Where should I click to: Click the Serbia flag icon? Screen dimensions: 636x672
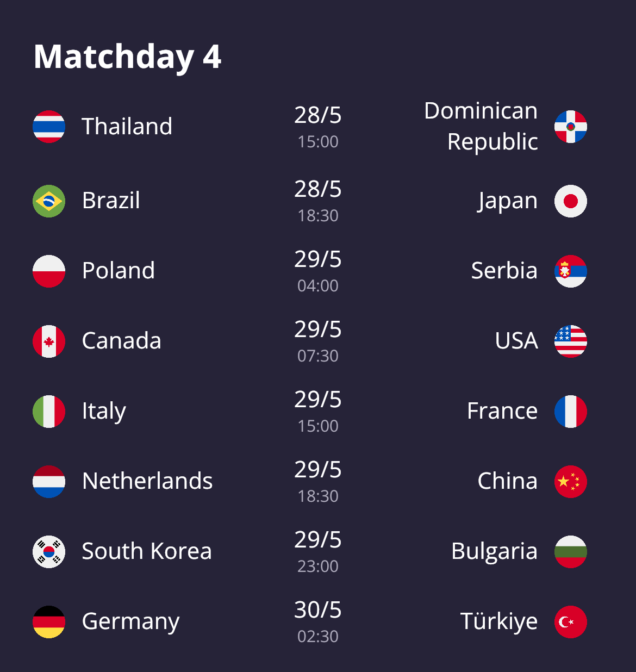571,271
